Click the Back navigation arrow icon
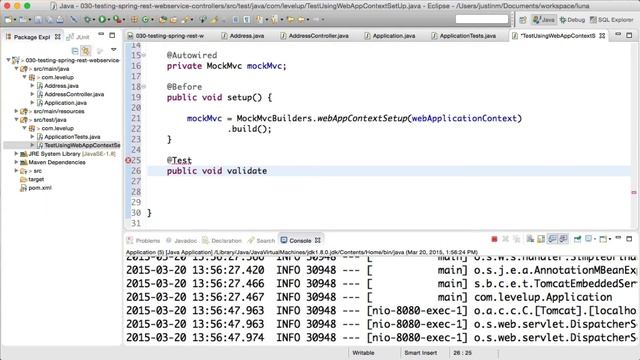 (301, 20)
